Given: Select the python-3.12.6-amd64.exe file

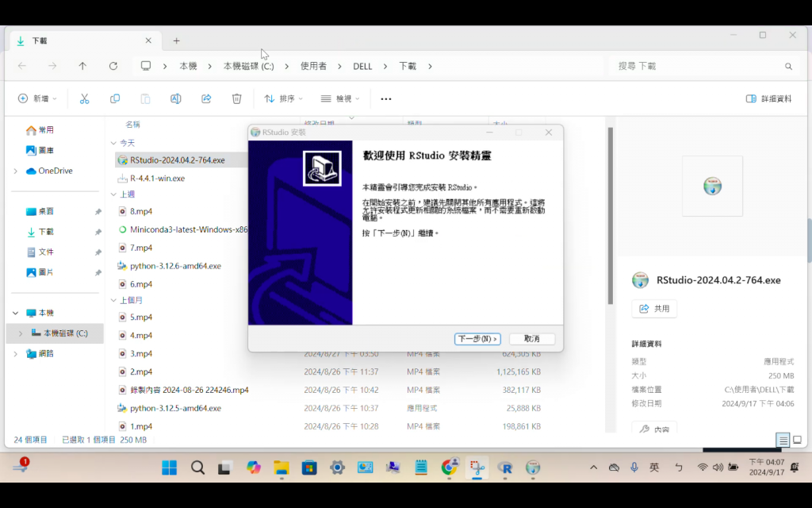Looking at the screenshot, I should click(175, 265).
